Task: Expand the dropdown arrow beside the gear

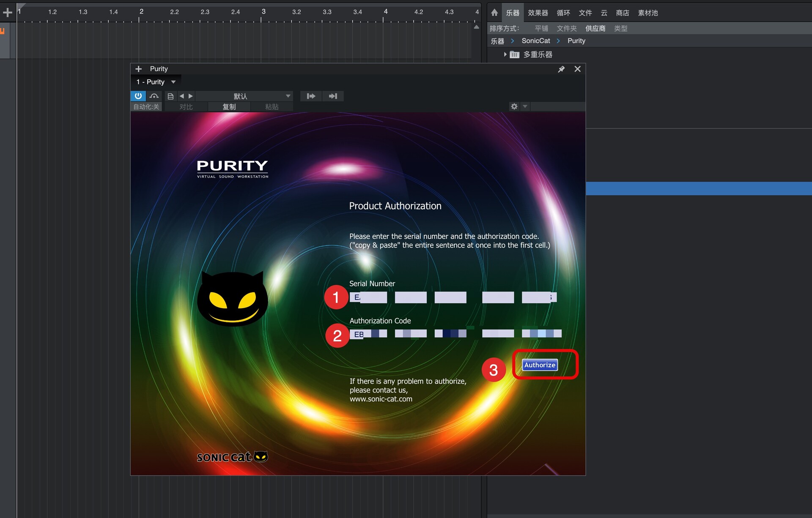Action: pyautogui.click(x=525, y=106)
